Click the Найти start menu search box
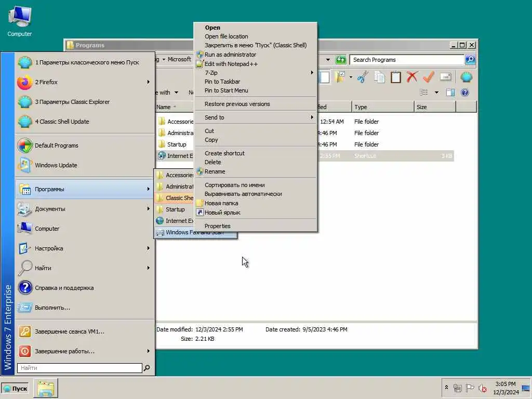Screen dimensions: 532x399 79,368
